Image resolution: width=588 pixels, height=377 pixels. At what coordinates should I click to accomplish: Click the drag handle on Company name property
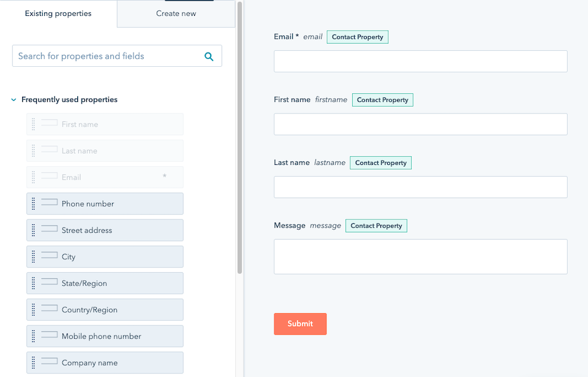[x=32, y=362]
